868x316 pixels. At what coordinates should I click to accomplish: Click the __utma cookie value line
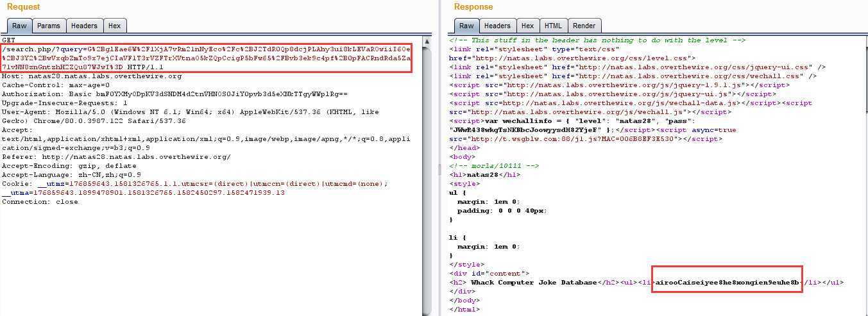tap(143, 192)
